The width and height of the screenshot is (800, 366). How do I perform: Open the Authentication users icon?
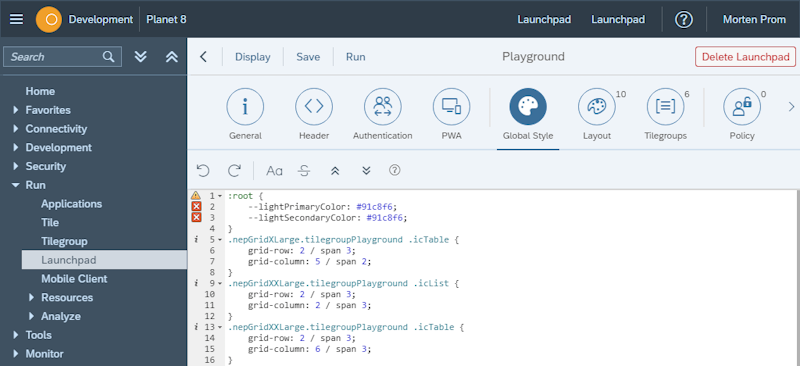(x=383, y=107)
